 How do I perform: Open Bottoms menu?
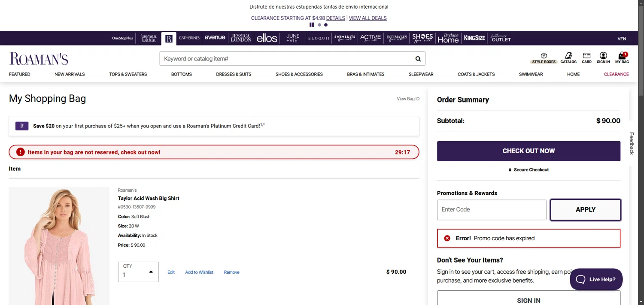182,74
